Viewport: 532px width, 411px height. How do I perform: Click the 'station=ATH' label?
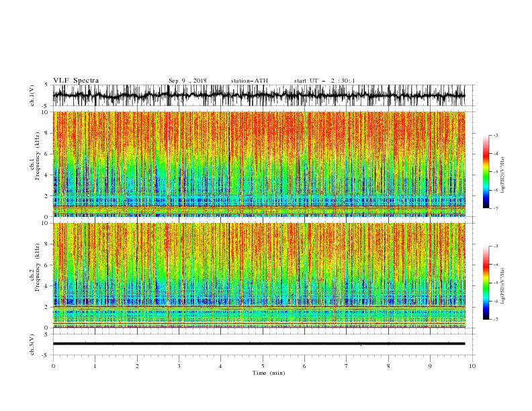pyautogui.click(x=249, y=81)
